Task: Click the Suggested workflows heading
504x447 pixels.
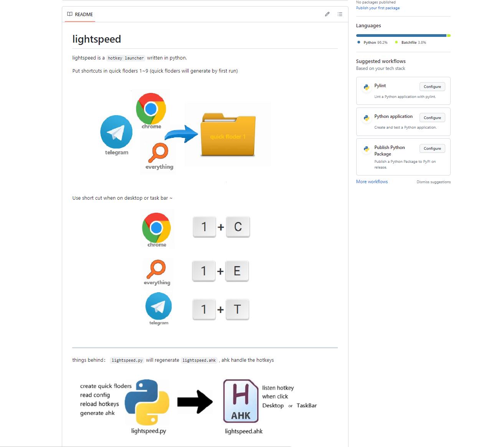Action: click(x=381, y=61)
